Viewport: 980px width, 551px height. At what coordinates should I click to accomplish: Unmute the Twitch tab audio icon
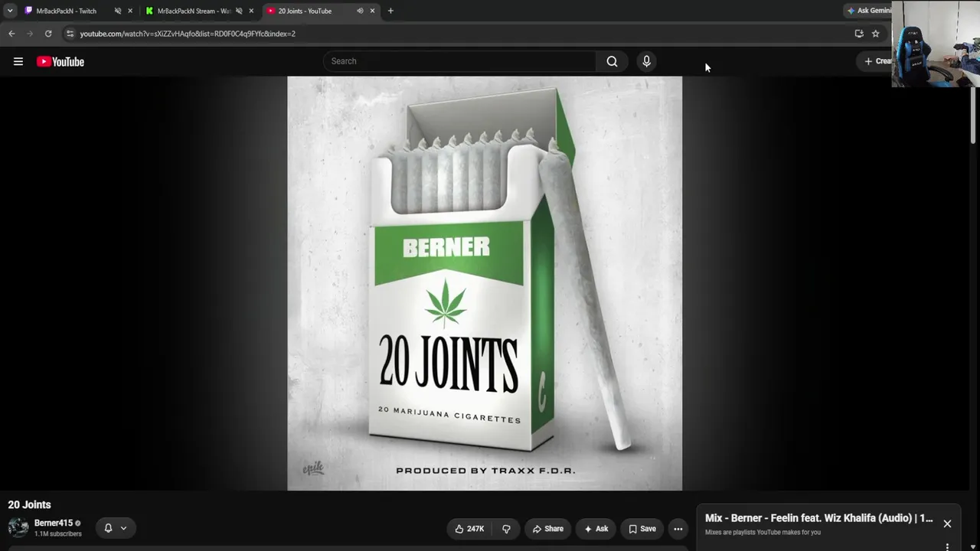coord(118,11)
